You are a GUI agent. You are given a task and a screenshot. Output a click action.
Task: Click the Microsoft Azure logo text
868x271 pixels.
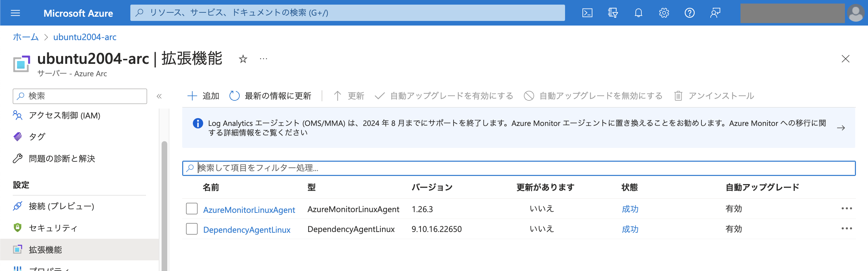[78, 13]
